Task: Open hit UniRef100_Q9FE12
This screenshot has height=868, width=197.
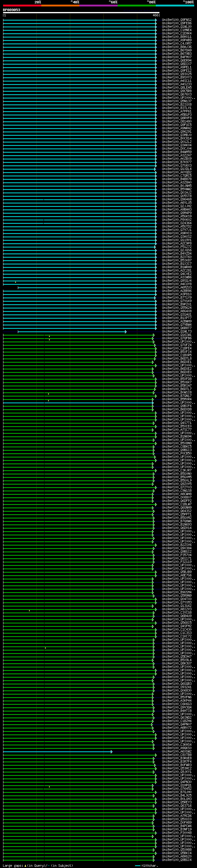Action: [x=176, y=71]
